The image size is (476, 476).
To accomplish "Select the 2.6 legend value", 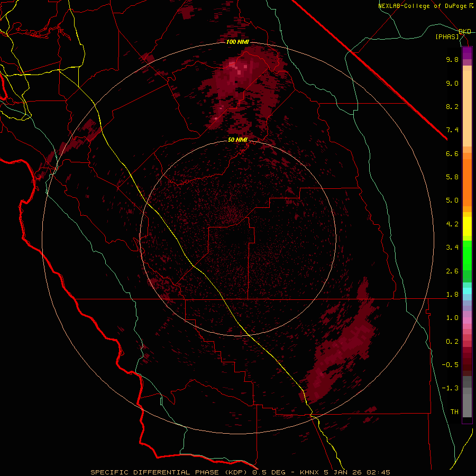I will coord(452,271).
